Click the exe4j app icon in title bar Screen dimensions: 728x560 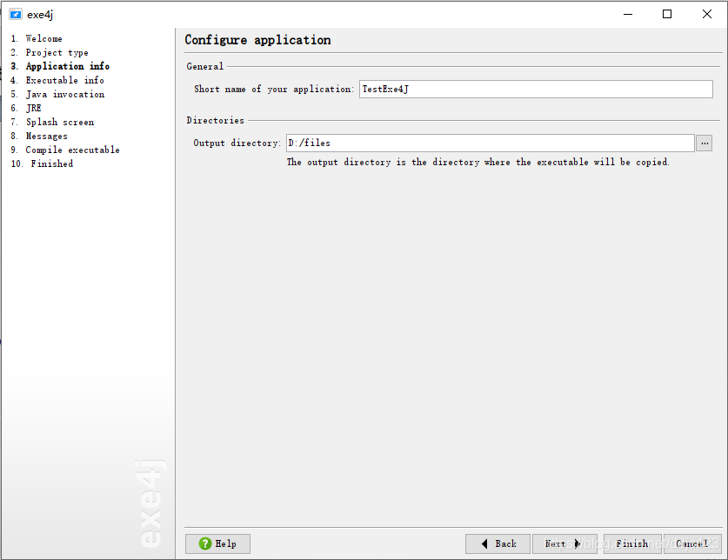coord(16,15)
